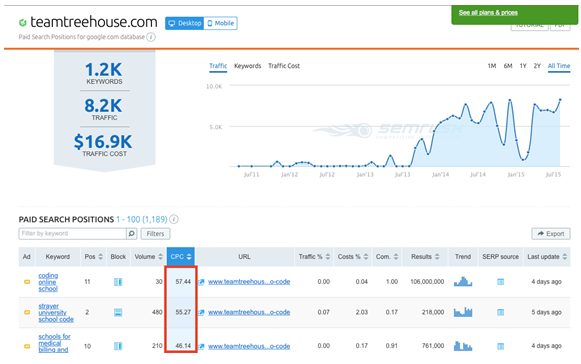Screen dimensions: 581x364
Task: Focus the Filter by keyword field
Action: coord(73,234)
